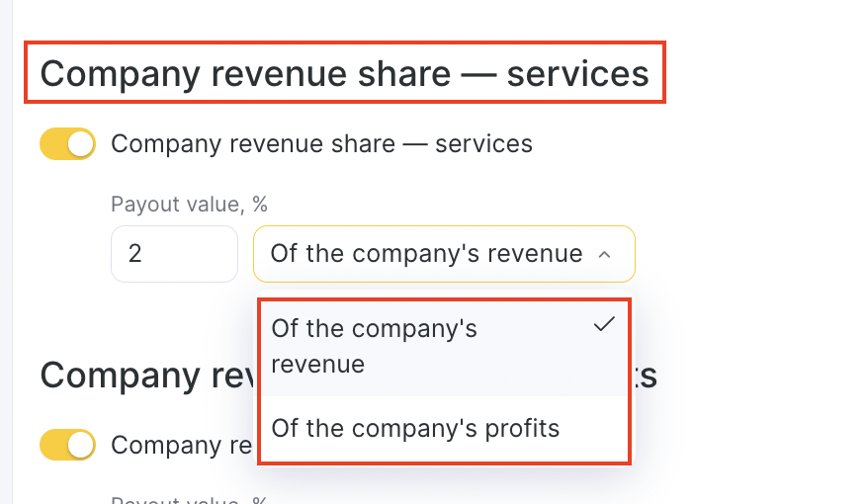Click the cut-off "Payout value" label at the bottom
The height and width of the screenshot is (504, 866).
[x=189, y=499]
